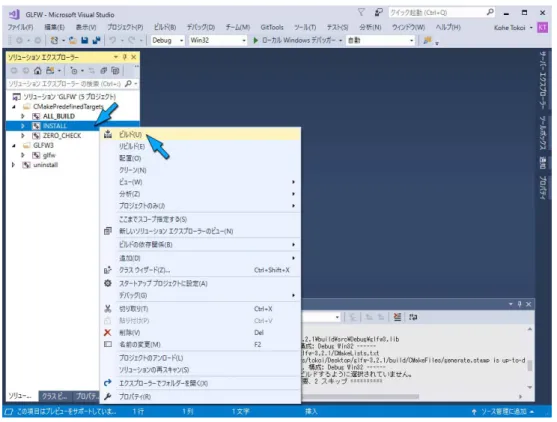Click the Redo toolbar icon
The image size is (557, 422).
click(x=131, y=40)
